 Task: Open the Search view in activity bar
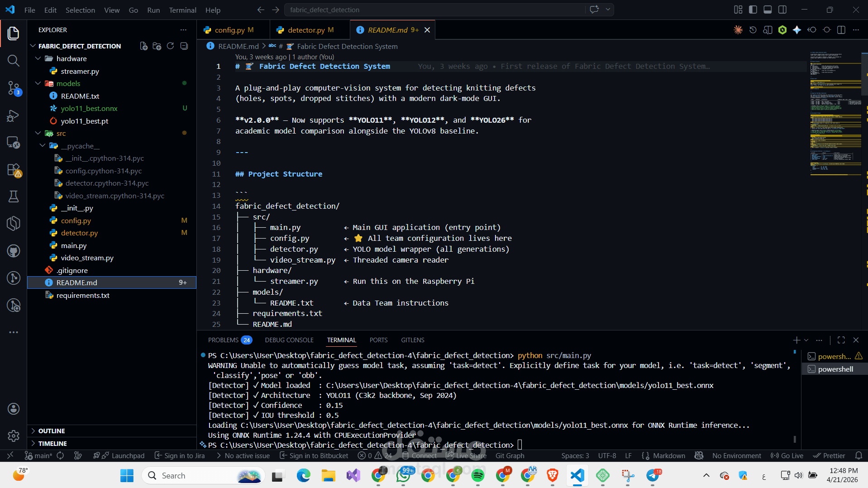click(14, 60)
